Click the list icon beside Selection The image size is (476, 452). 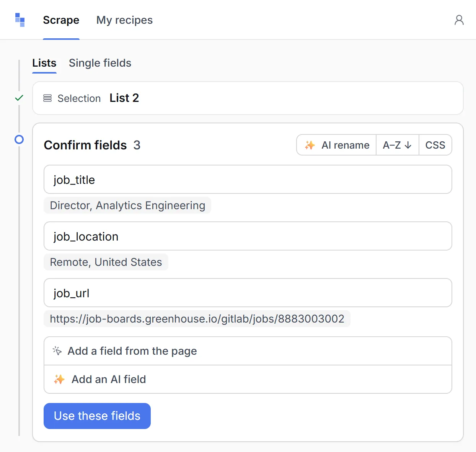pyautogui.click(x=47, y=98)
